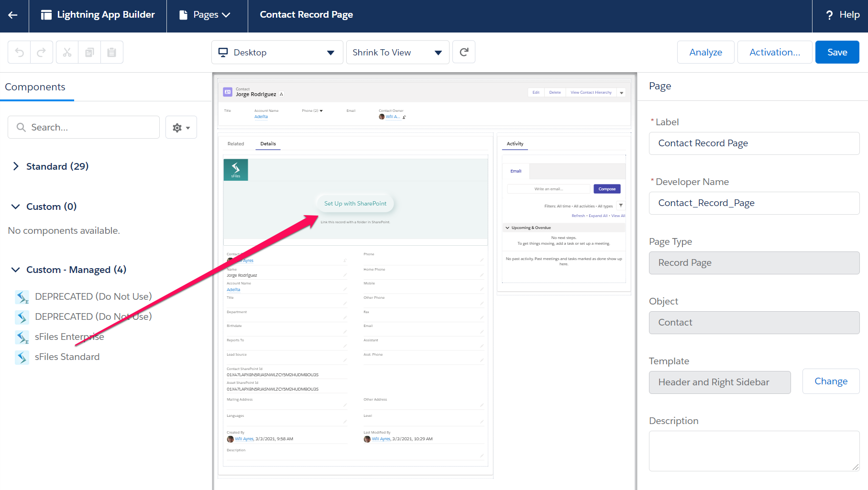Click the View Contact Hierarchy button
Image resolution: width=868 pixels, height=490 pixels.
[x=591, y=93]
